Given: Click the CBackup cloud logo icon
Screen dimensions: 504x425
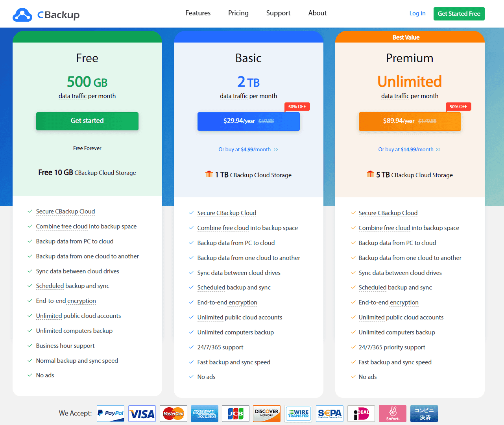Looking at the screenshot, I should [22, 15].
